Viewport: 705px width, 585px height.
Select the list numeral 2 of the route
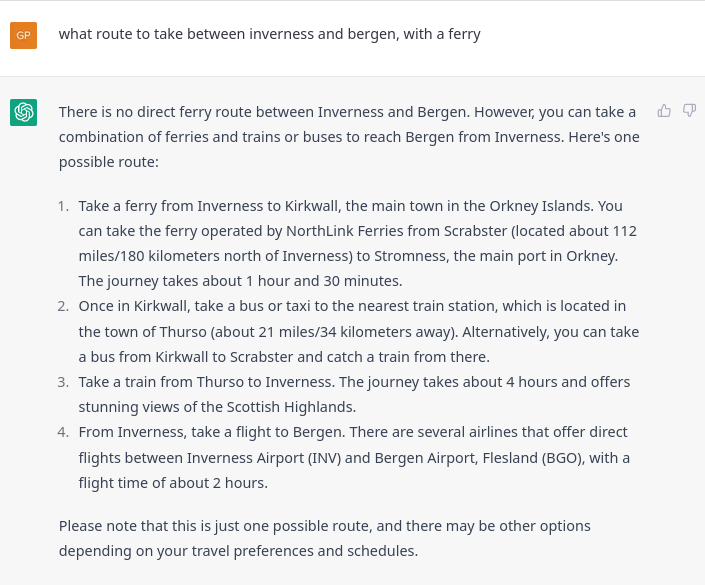63,306
